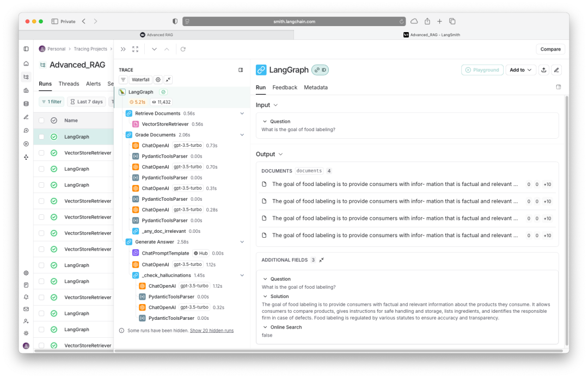This screenshot has height=378, width=588.
Task: Check the third LangGraph run checkbox
Action: point(41,185)
